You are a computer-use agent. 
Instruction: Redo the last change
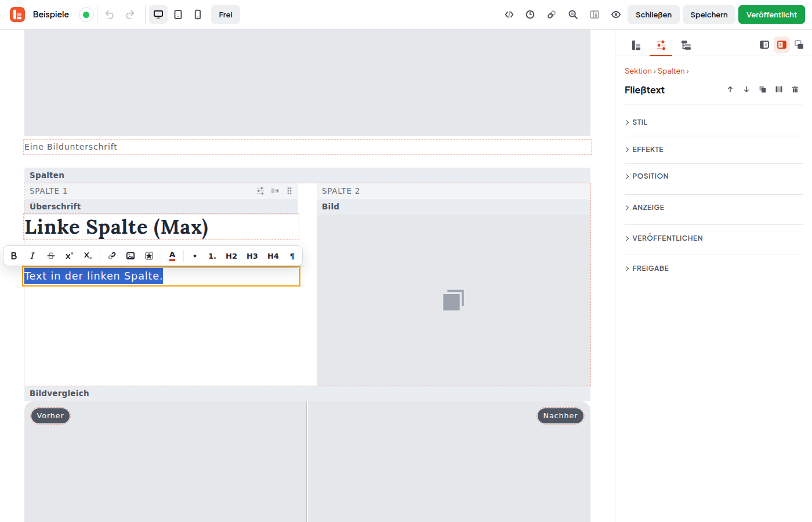pyautogui.click(x=130, y=14)
